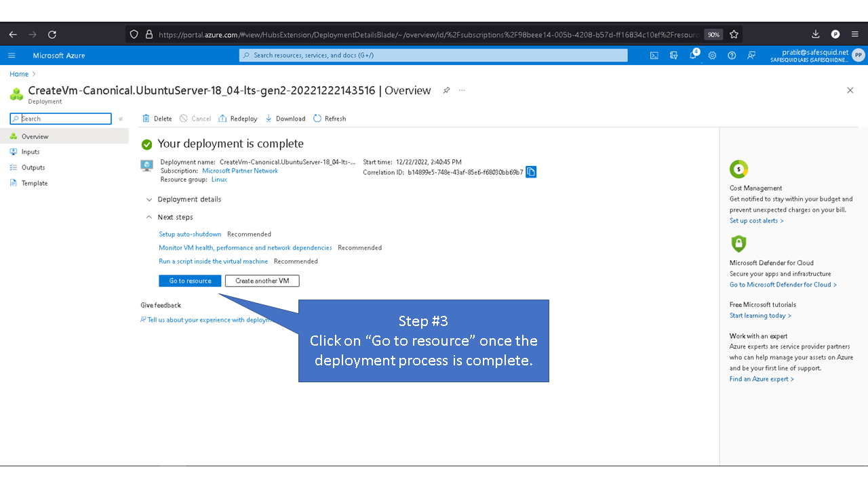This screenshot has height=488, width=868.
Task: Click Find an Azure expert link
Action: point(762,379)
